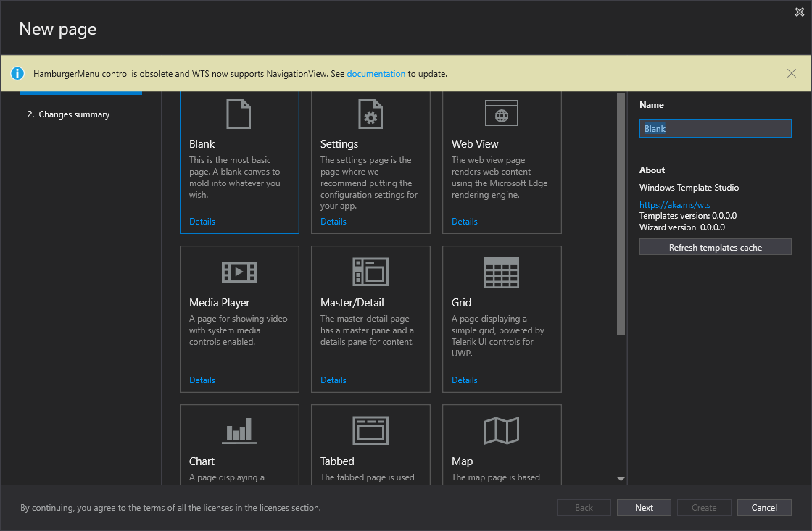Open Details for the Blank template
This screenshot has width=812, height=531.
[202, 222]
